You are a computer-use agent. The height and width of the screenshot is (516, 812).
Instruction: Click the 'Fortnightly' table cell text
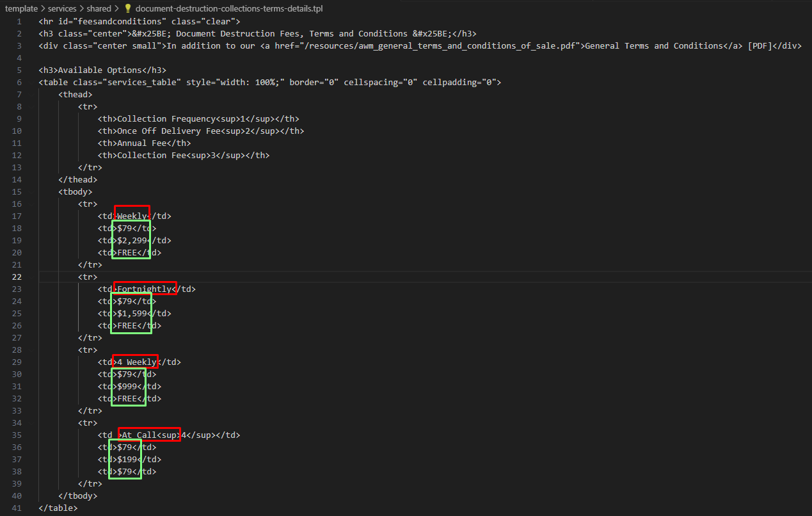click(145, 289)
